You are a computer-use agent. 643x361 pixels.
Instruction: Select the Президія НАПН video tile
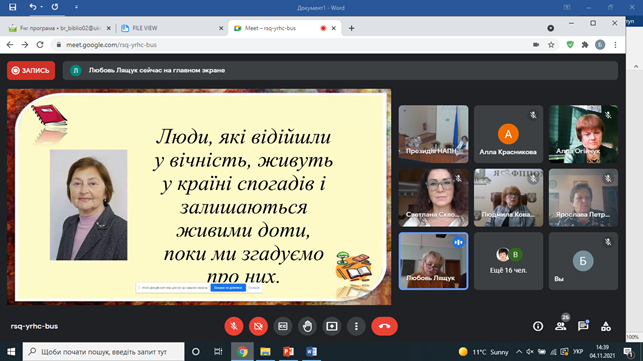tap(433, 134)
